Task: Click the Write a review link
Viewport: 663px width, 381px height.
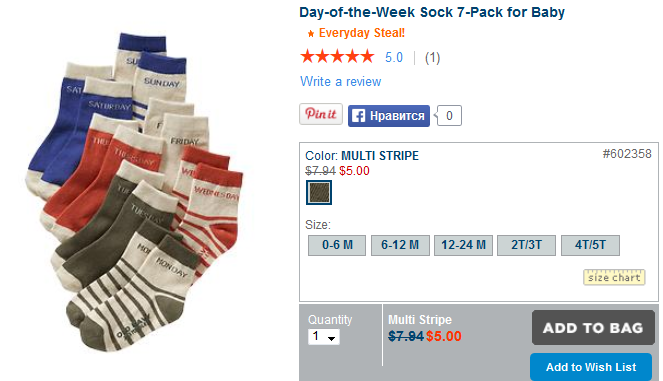Action: coord(340,81)
